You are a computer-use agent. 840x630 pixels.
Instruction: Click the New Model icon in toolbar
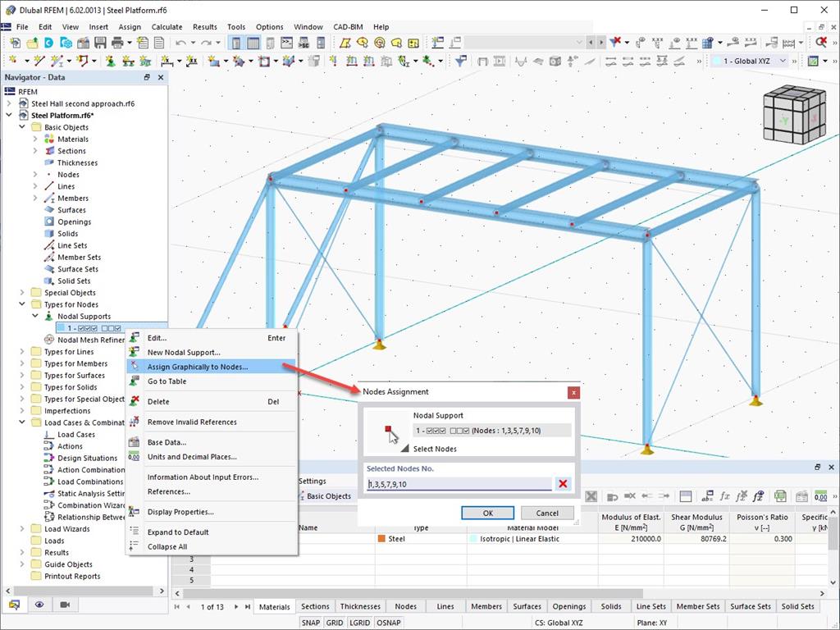click(15, 43)
